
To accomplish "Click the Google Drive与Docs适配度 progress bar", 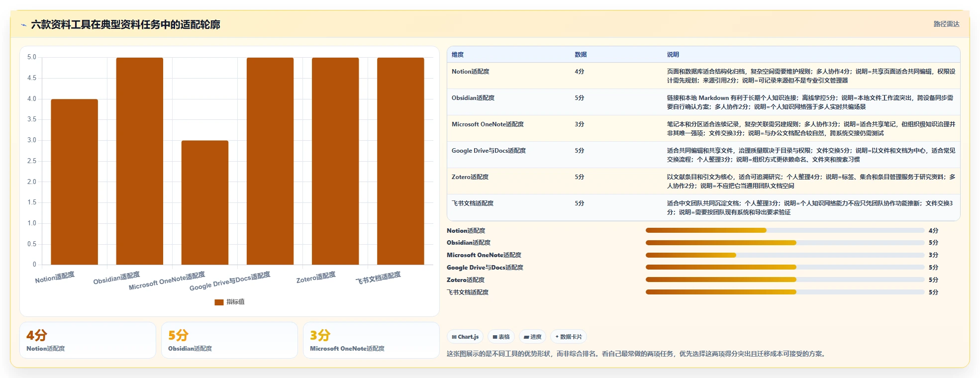I will 785,267.
